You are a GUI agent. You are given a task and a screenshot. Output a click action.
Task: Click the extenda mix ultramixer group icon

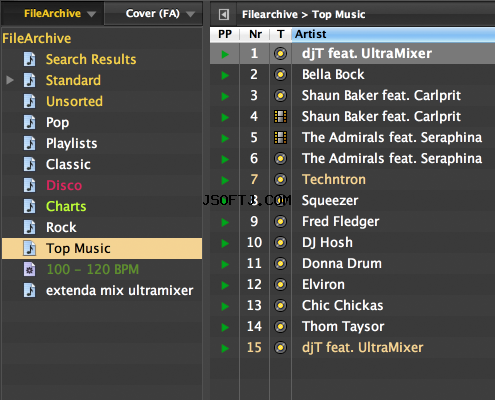(x=30, y=290)
